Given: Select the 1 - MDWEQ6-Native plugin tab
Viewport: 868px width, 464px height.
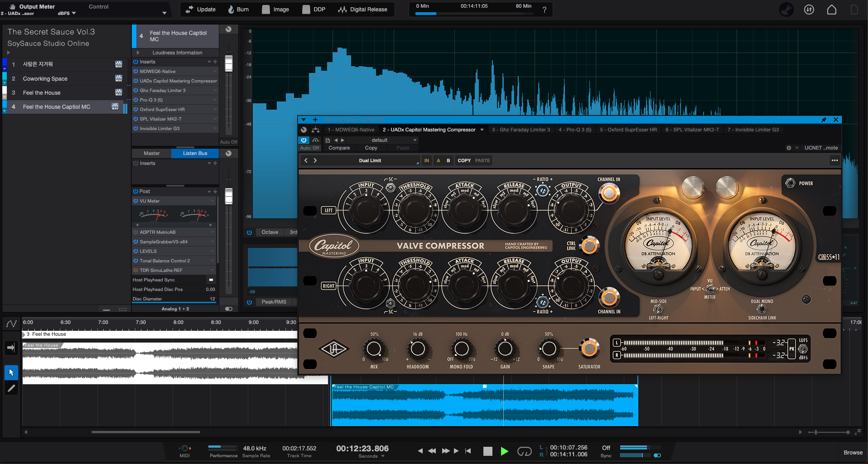Looking at the screenshot, I should (351, 130).
